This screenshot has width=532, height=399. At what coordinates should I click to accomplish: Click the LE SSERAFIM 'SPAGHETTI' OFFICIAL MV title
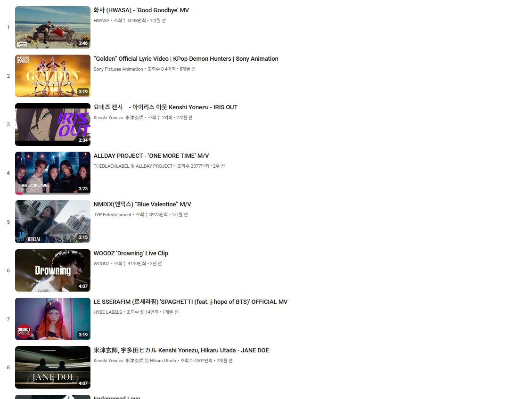pyautogui.click(x=190, y=301)
